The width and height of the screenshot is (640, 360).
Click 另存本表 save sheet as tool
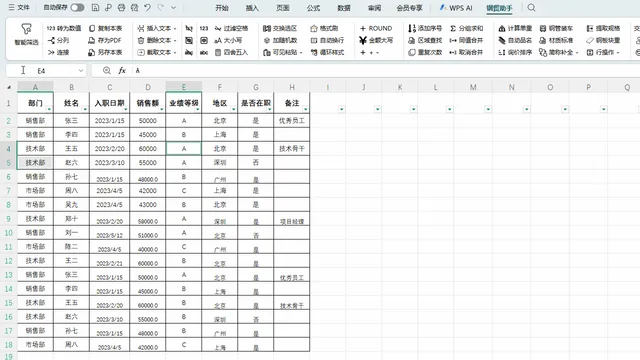(x=105, y=52)
